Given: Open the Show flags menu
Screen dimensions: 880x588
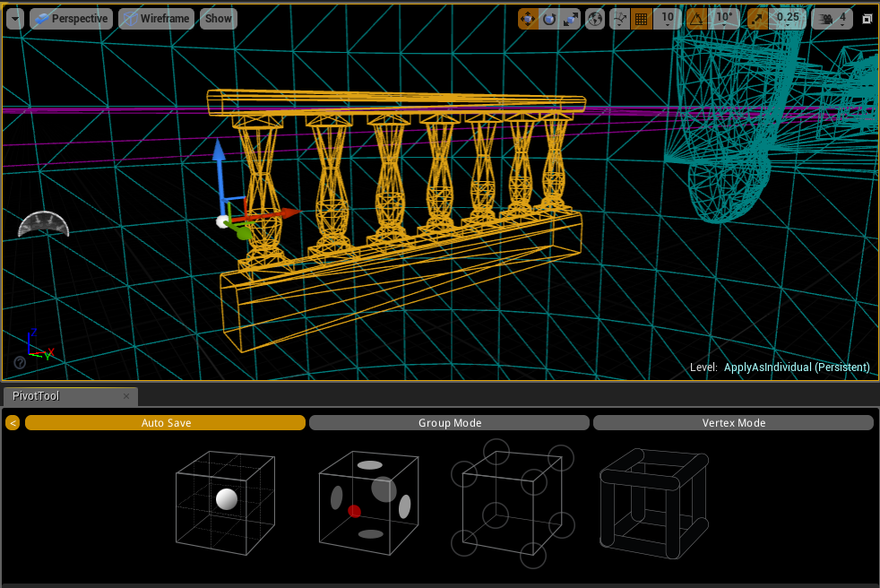Looking at the screenshot, I should point(218,18).
